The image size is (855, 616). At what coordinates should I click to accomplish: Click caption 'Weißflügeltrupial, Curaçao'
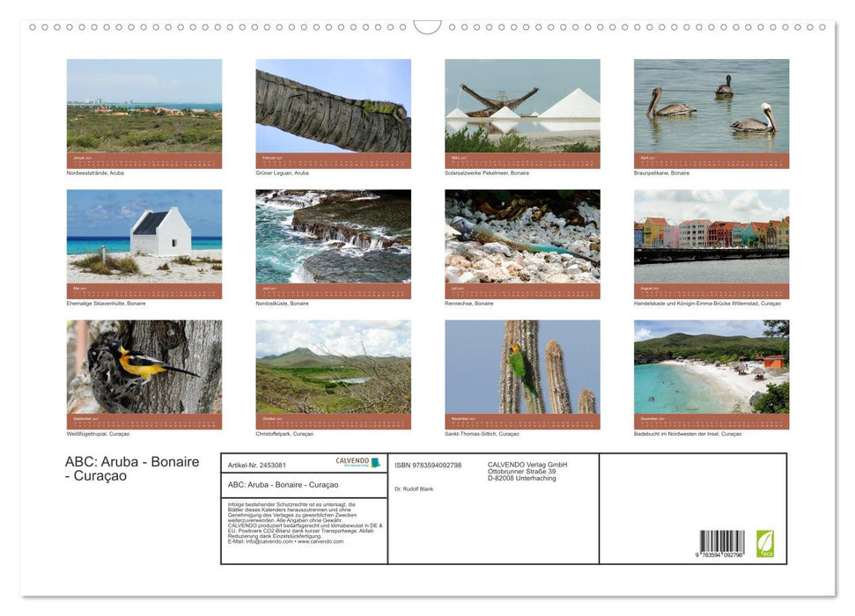[98, 434]
